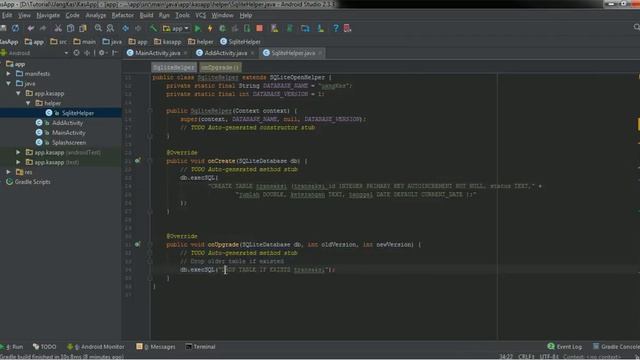
Task: Open SDK Manager toolbar icon
Action: (x=320, y=28)
